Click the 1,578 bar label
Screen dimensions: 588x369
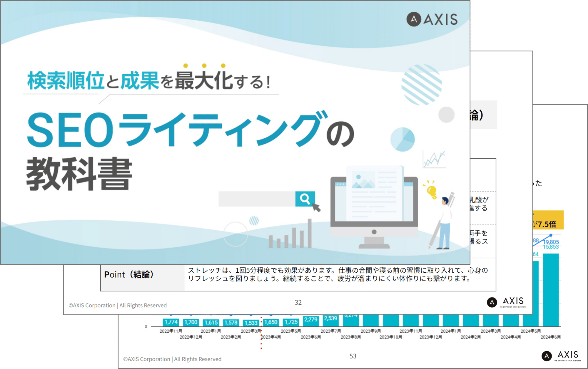click(231, 323)
